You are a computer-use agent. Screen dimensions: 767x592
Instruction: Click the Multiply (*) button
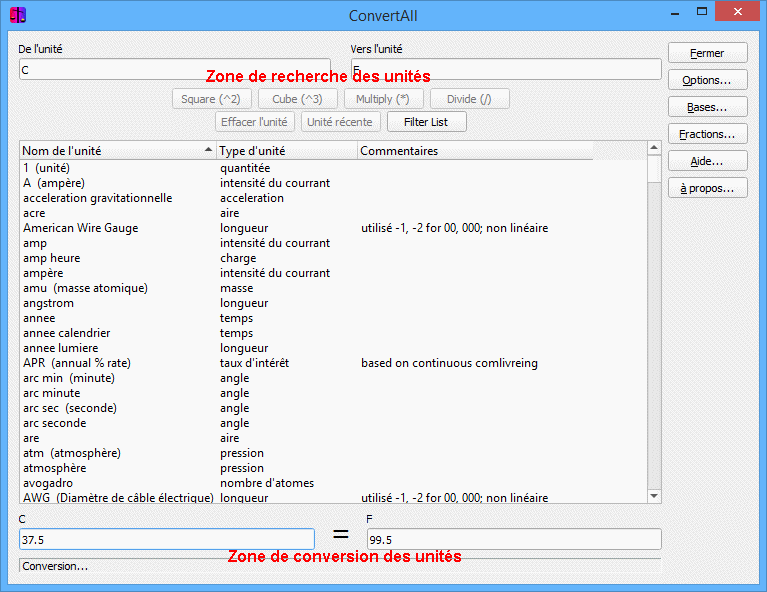383,99
